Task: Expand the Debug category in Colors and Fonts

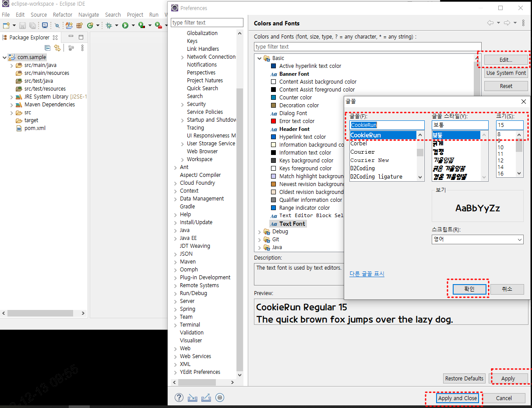Action: (259, 232)
